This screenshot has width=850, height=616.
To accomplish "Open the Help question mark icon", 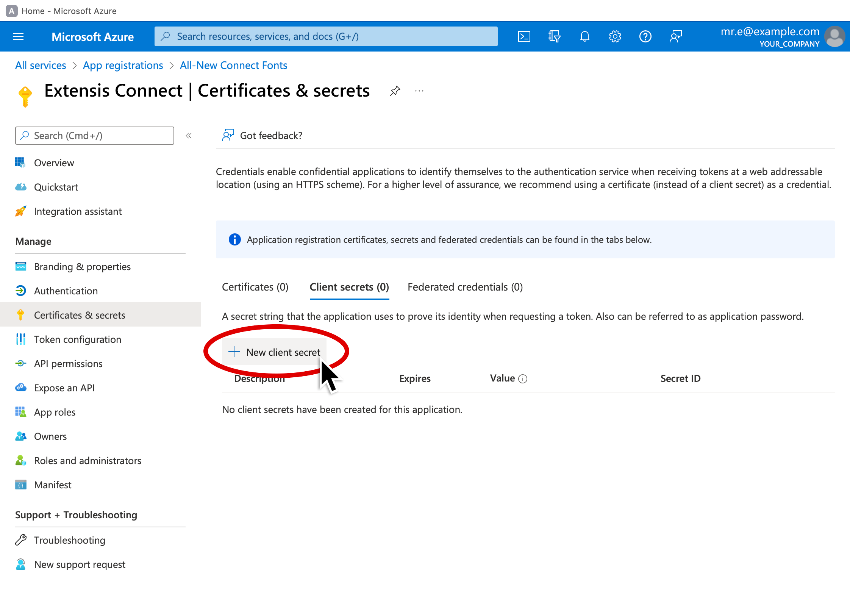I will (x=645, y=36).
